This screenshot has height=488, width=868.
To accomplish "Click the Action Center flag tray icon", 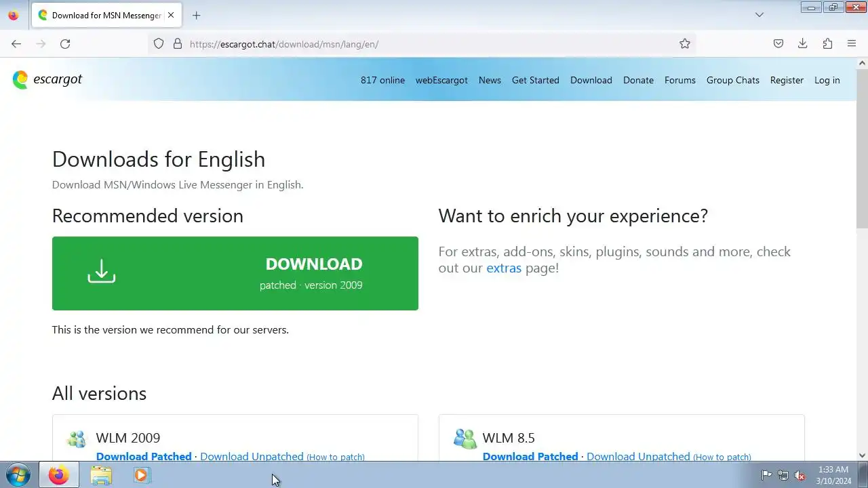I will pyautogui.click(x=766, y=475).
